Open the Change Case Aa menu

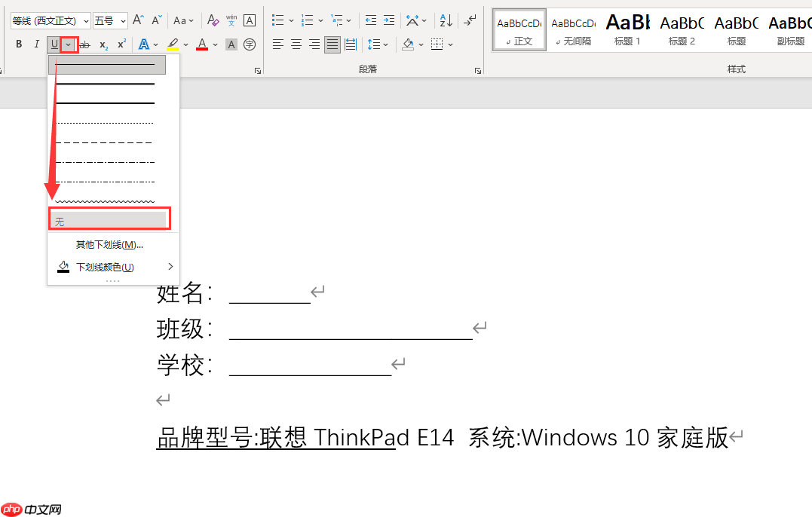coord(182,20)
